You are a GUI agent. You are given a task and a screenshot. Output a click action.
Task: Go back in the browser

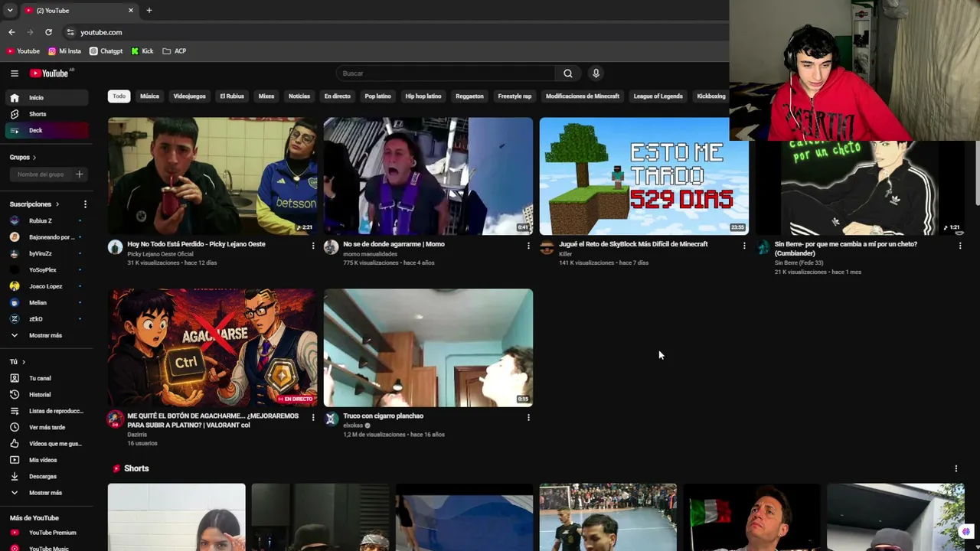(x=11, y=32)
